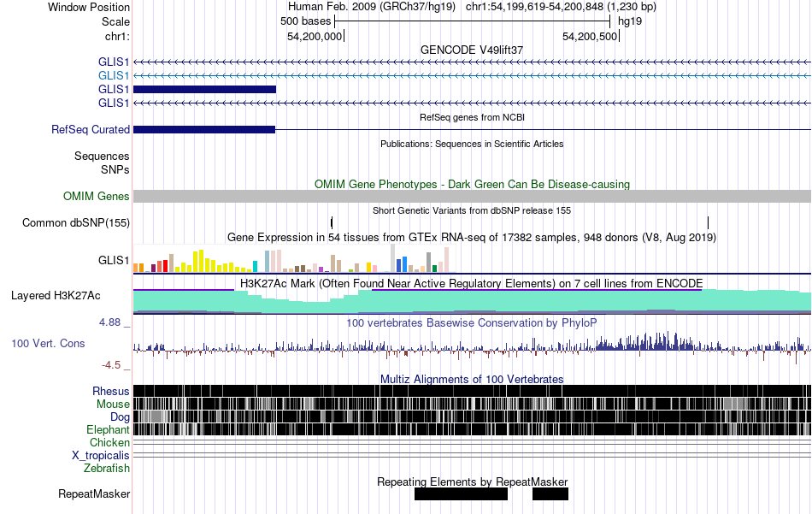Click the 54,200,500 position label
This screenshot has width=812, height=514.
tap(590, 36)
